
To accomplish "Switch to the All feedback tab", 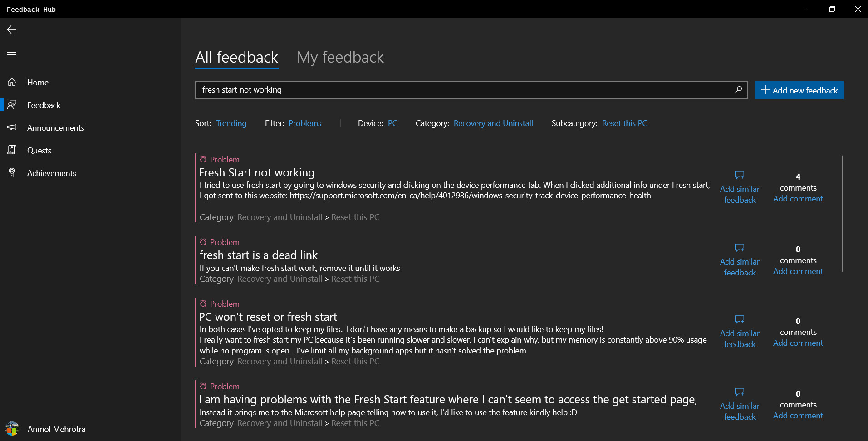I will tap(236, 58).
